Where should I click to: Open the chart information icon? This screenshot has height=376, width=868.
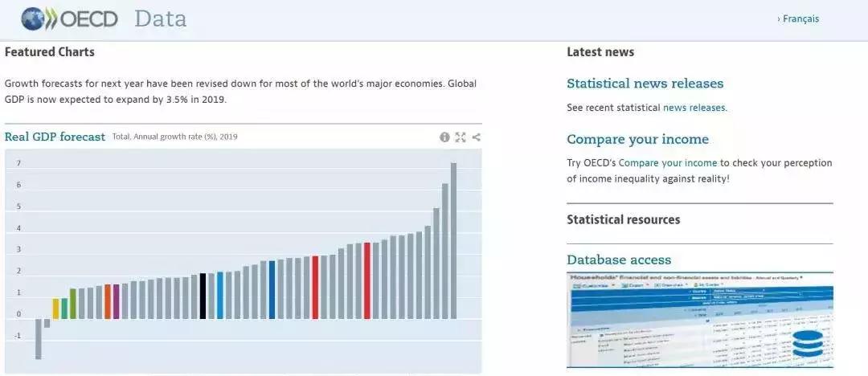(x=444, y=137)
